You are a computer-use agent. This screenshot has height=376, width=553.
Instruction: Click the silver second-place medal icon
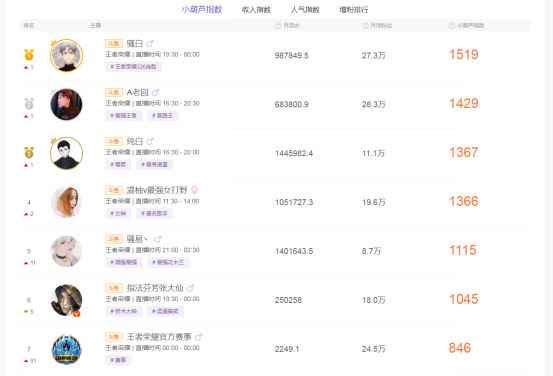(x=29, y=104)
